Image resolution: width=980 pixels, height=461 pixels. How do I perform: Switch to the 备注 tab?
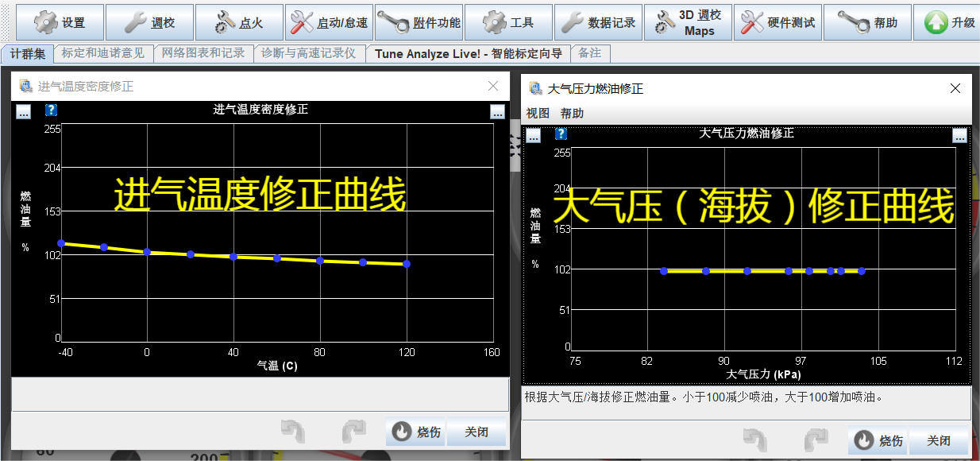(590, 54)
